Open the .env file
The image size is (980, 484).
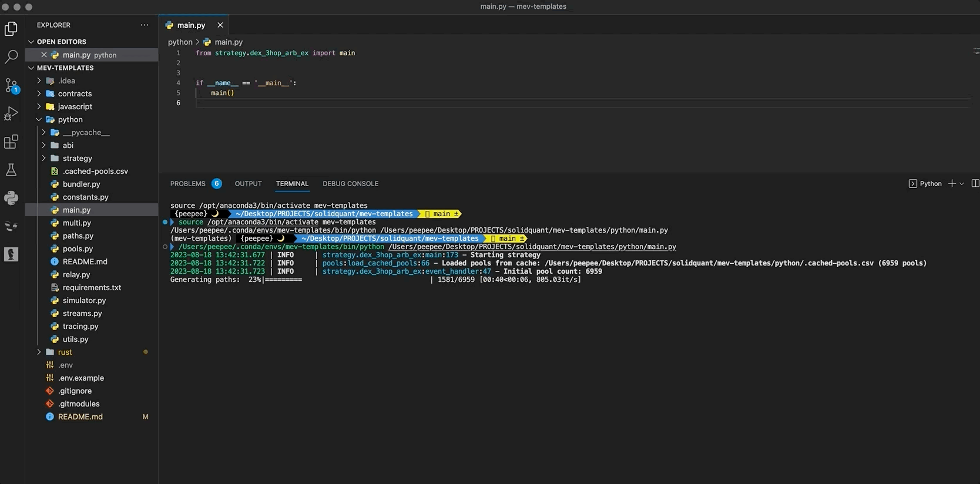[x=92, y=365]
